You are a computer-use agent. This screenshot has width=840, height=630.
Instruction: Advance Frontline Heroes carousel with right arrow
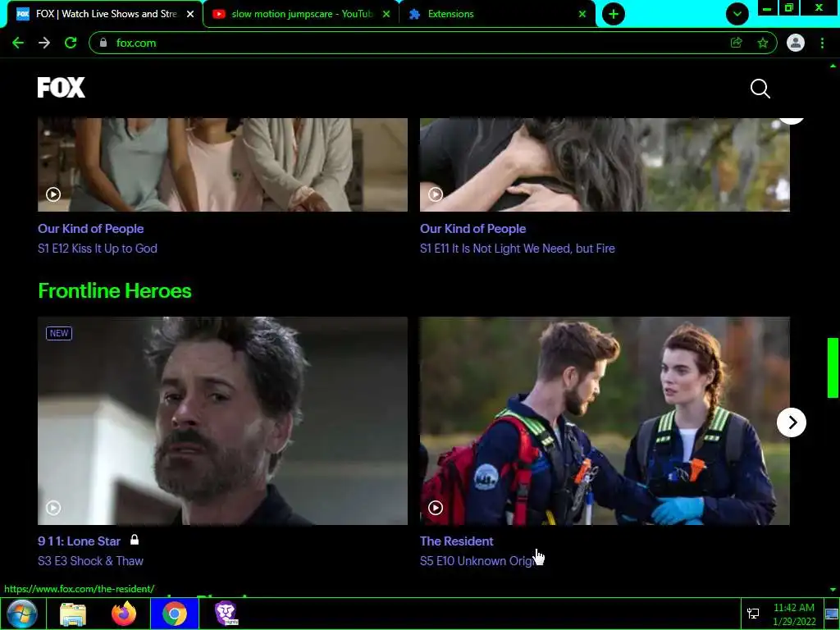(792, 422)
